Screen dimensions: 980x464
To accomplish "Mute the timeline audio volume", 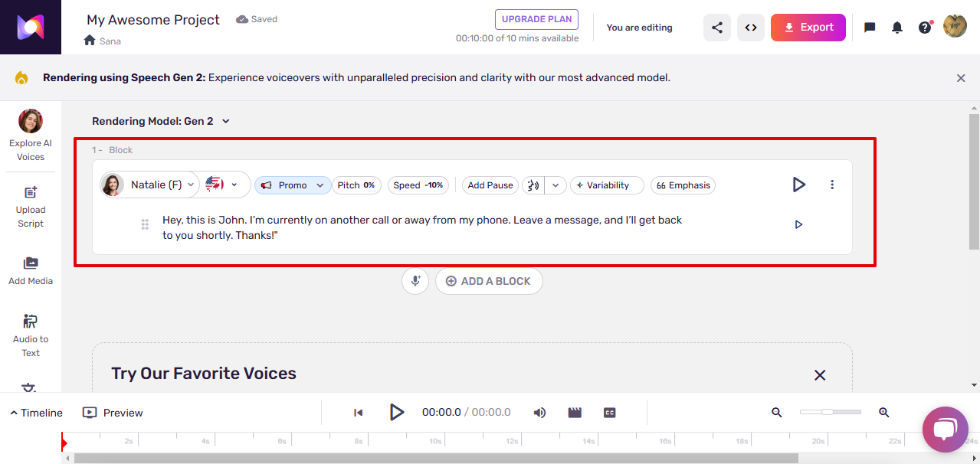I will pyautogui.click(x=539, y=412).
